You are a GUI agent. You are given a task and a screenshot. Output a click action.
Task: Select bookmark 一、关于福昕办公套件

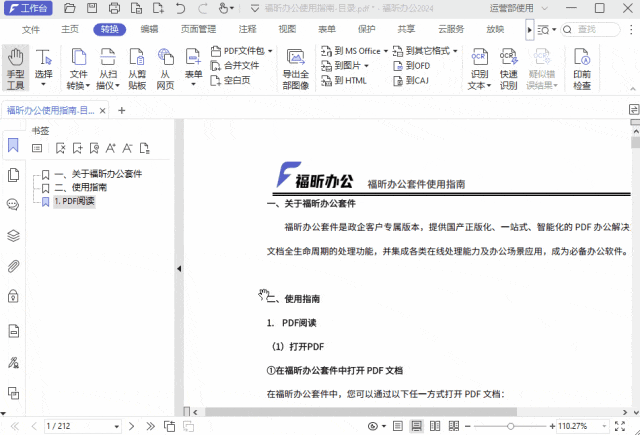(98, 174)
